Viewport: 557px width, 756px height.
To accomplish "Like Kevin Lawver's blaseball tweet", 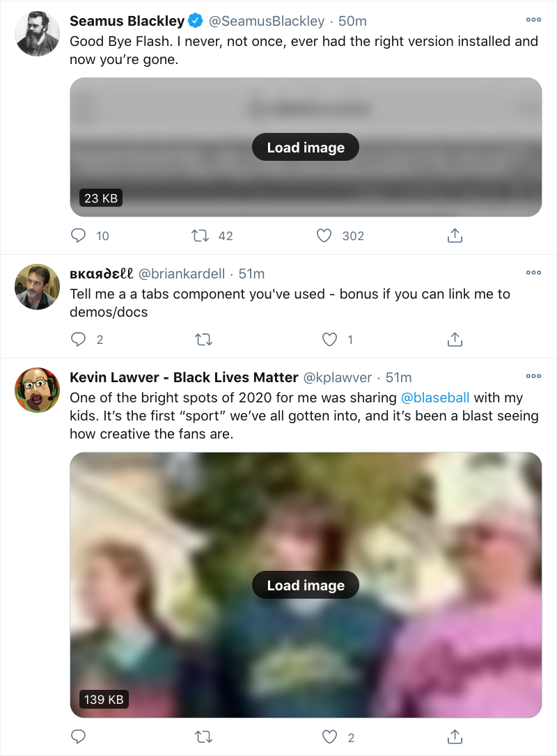I will tap(329, 737).
